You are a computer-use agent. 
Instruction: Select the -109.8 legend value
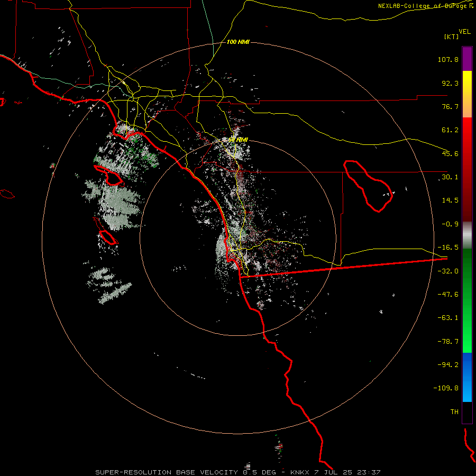point(446,388)
